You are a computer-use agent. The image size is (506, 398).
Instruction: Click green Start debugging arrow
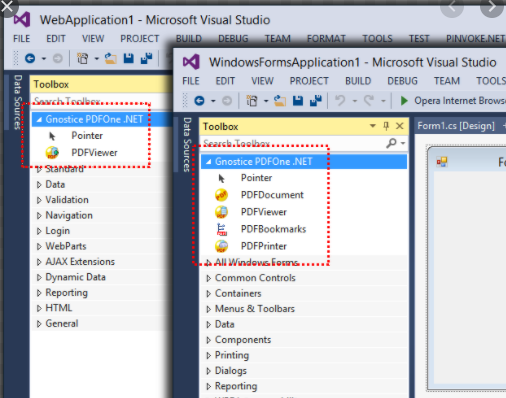404,101
